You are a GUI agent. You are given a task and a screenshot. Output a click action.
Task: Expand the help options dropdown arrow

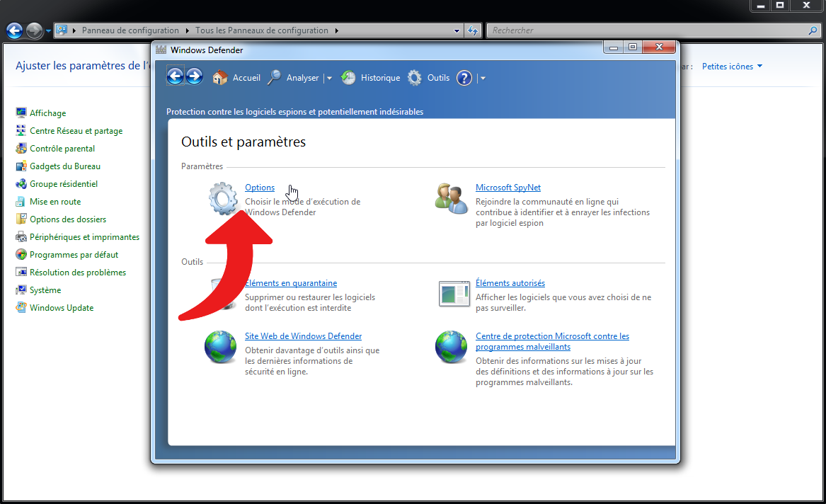483,78
